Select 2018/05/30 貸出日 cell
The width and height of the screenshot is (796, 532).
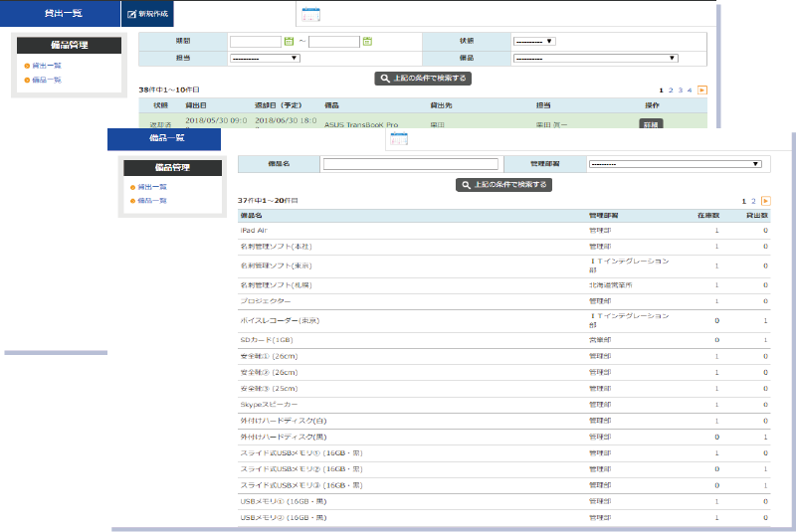coord(216,120)
